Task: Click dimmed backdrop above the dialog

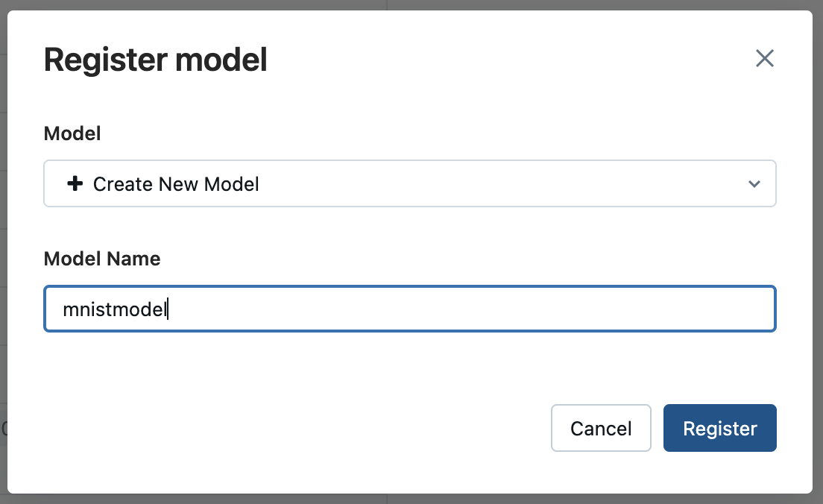Action: coord(410,4)
